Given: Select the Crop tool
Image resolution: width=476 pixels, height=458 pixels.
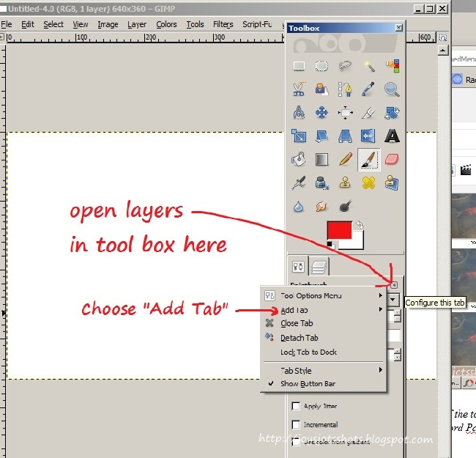Looking at the screenshot, I should coord(368,113).
